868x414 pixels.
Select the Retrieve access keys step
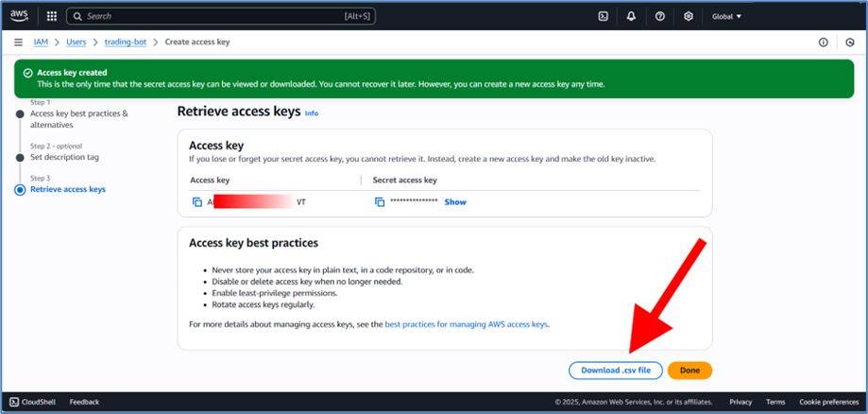[x=68, y=189]
